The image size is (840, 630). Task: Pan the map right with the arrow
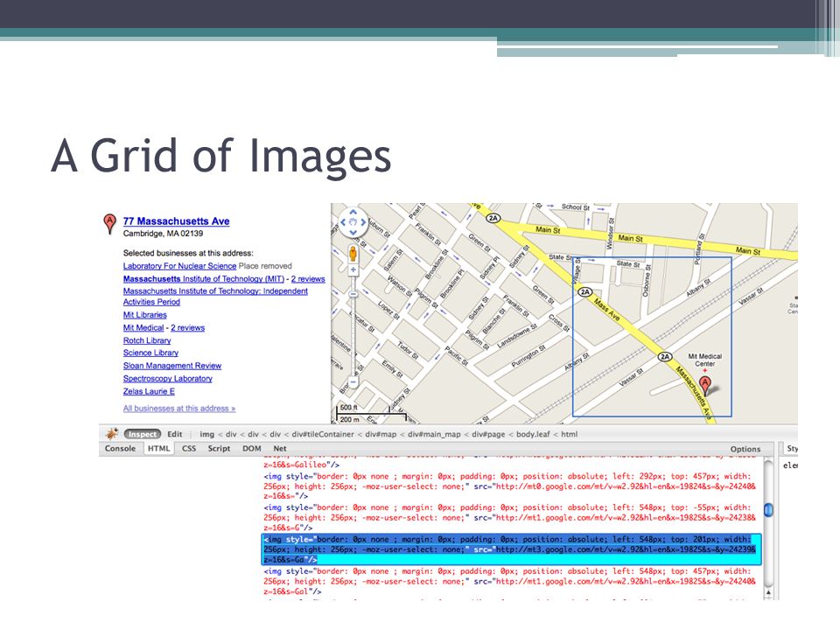(363, 222)
